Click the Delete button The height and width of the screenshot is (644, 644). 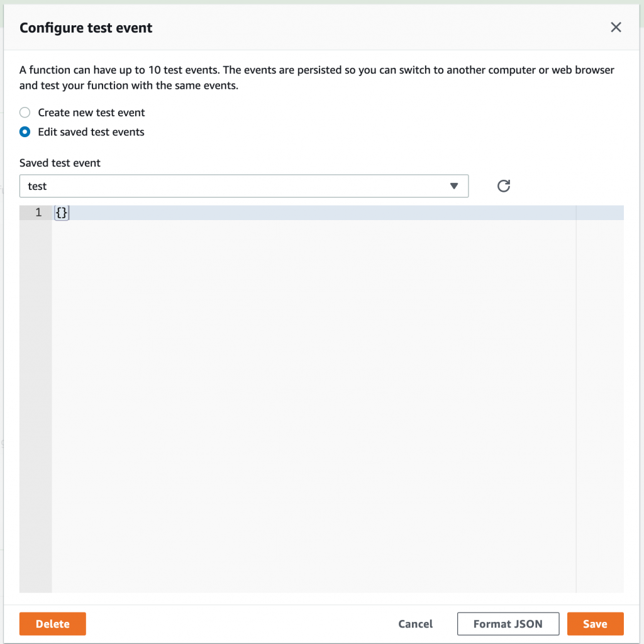click(x=53, y=623)
